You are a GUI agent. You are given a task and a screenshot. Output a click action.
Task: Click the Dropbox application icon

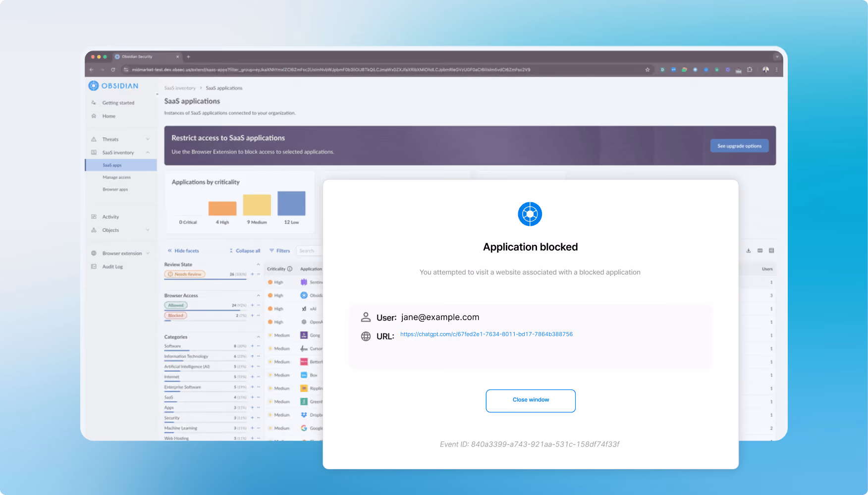pos(304,415)
